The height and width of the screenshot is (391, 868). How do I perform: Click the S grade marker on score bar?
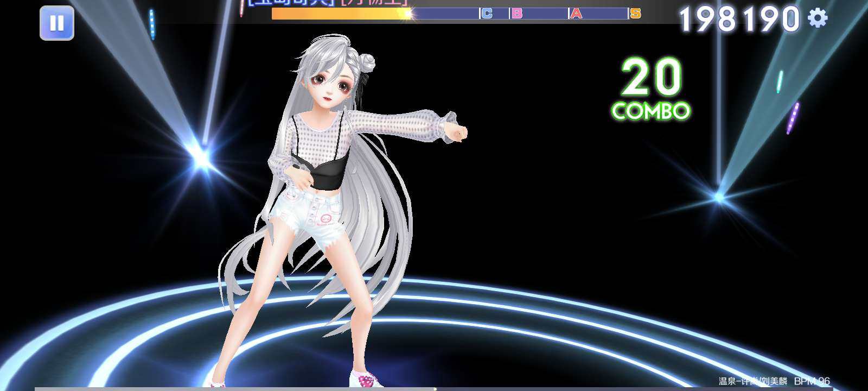pyautogui.click(x=635, y=14)
